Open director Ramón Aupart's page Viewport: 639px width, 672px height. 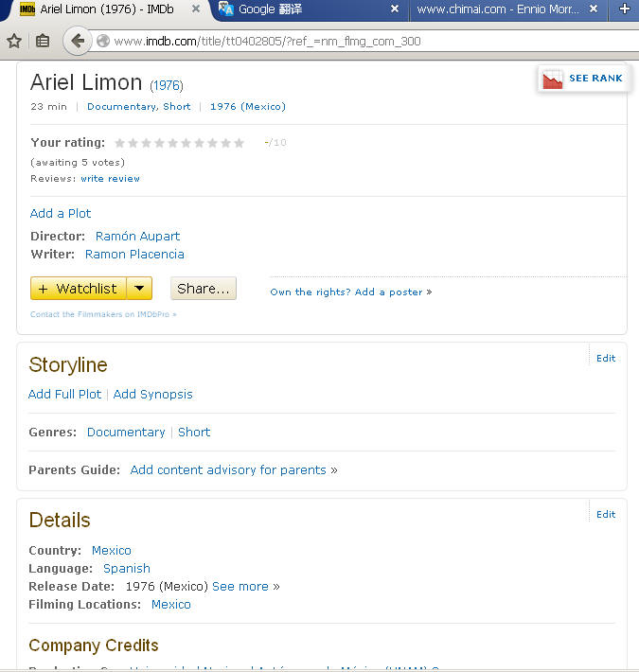(x=137, y=236)
